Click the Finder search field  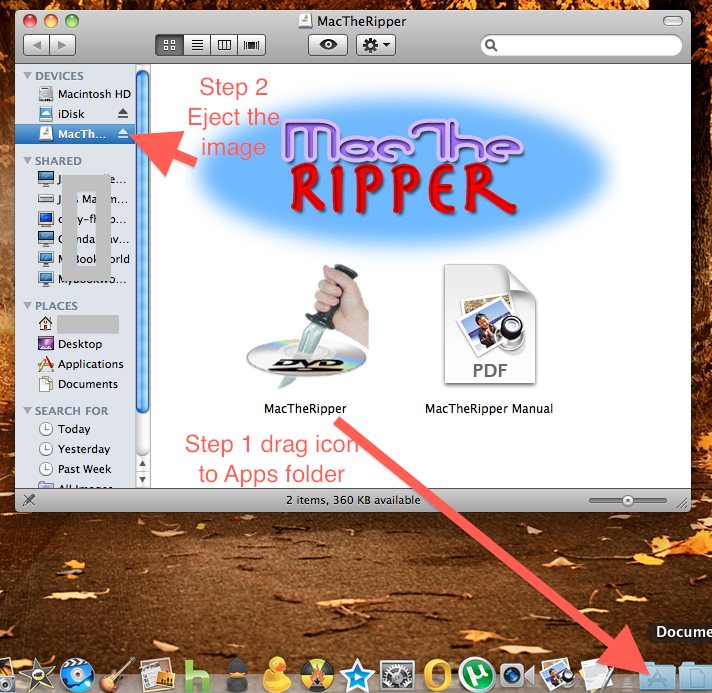point(581,45)
